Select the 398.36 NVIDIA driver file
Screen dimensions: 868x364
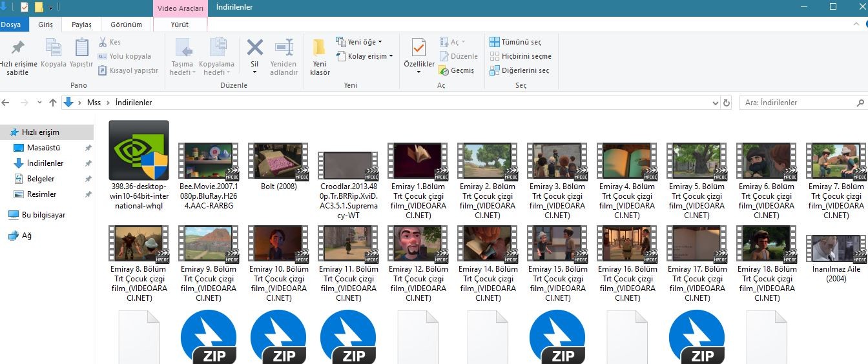pyautogui.click(x=139, y=165)
